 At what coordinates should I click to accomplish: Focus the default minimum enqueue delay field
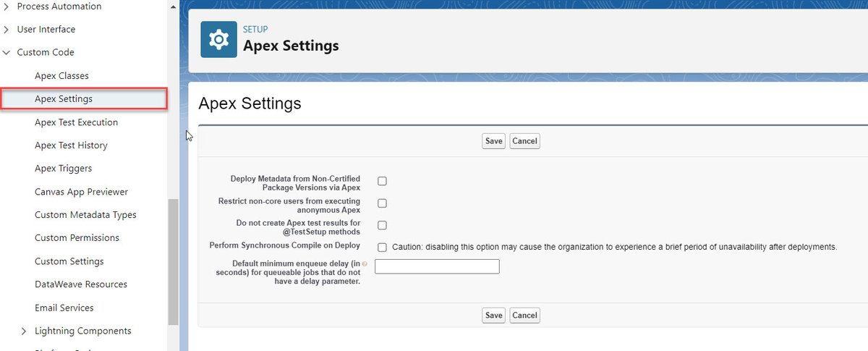pyautogui.click(x=438, y=266)
